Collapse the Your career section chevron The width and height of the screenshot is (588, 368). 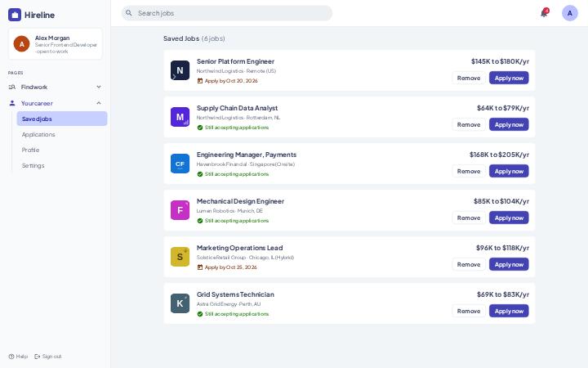[x=99, y=103]
